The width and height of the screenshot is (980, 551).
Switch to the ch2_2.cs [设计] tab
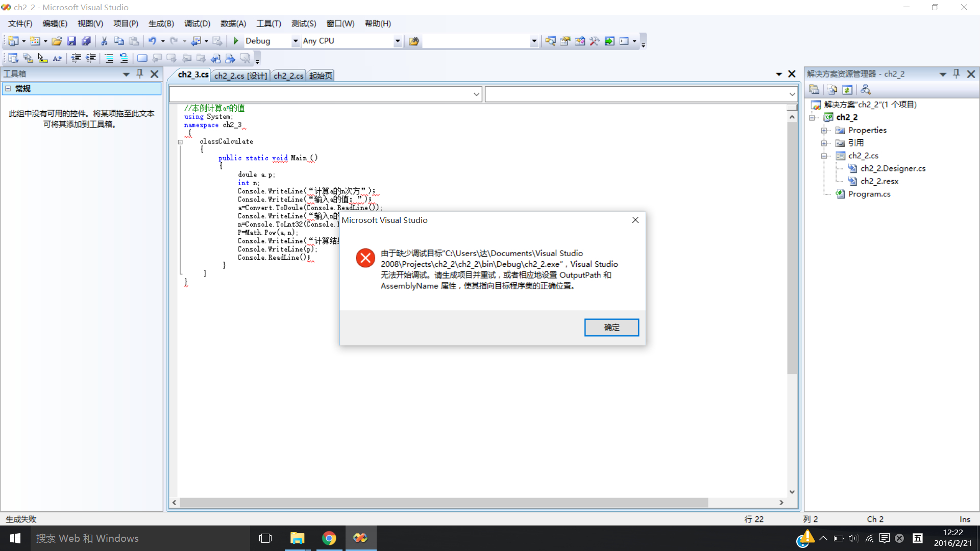240,76
